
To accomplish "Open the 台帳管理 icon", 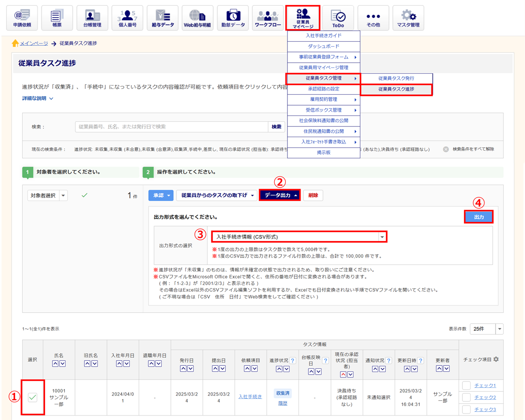I will click(x=92, y=18).
